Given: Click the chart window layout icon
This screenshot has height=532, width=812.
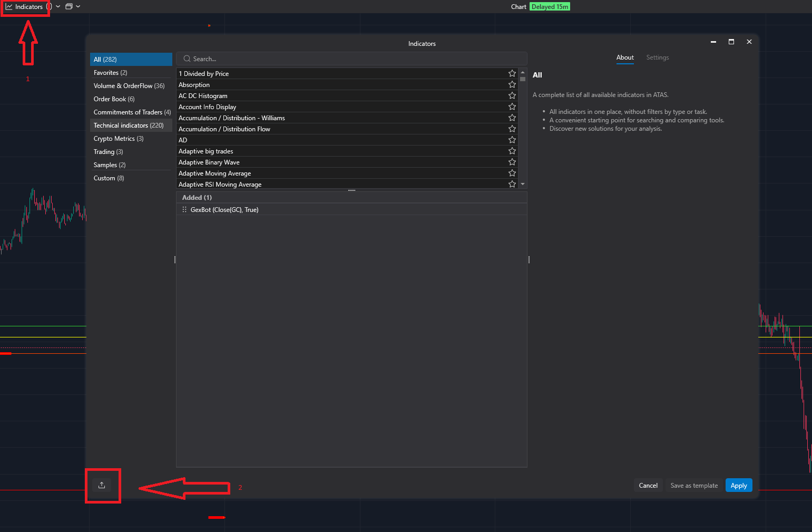Looking at the screenshot, I should pos(69,7).
